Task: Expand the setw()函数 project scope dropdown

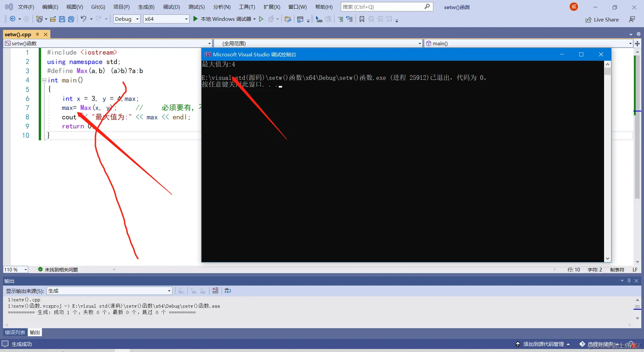Action: click(x=209, y=44)
